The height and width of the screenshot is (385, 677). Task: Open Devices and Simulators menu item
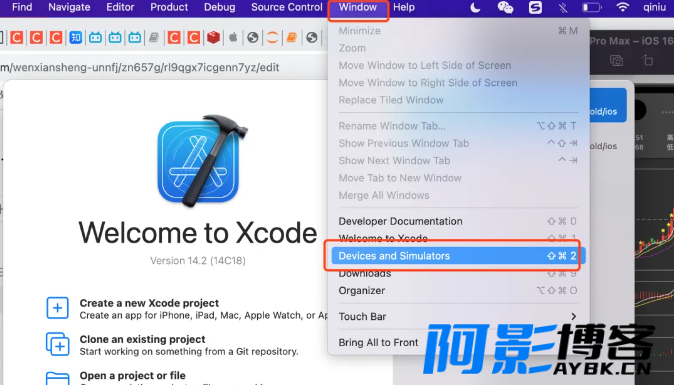(x=458, y=256)
